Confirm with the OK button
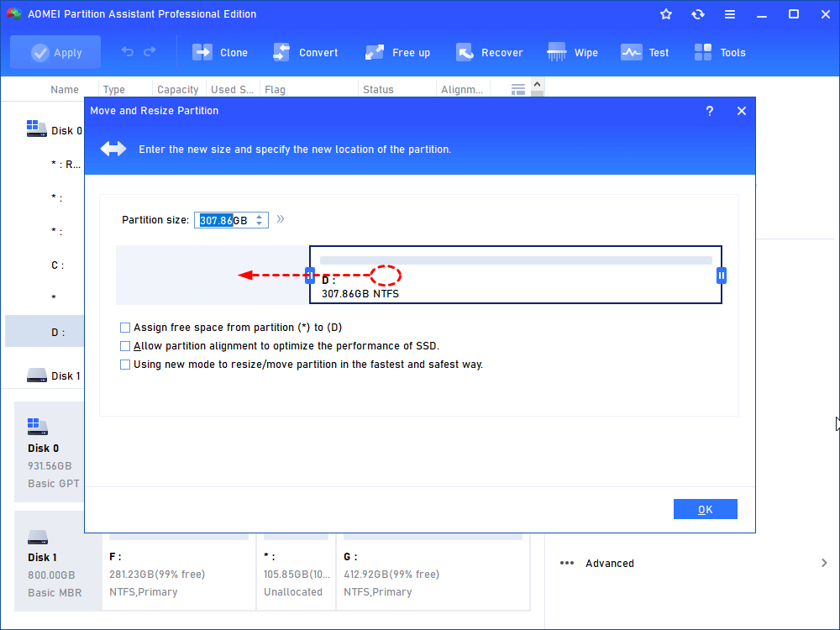The width and height of the screenshot is (840, 630). coord(705,510)
